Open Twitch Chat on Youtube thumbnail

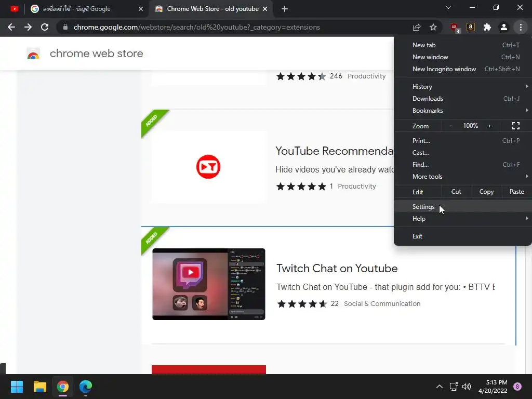[209, 284]
